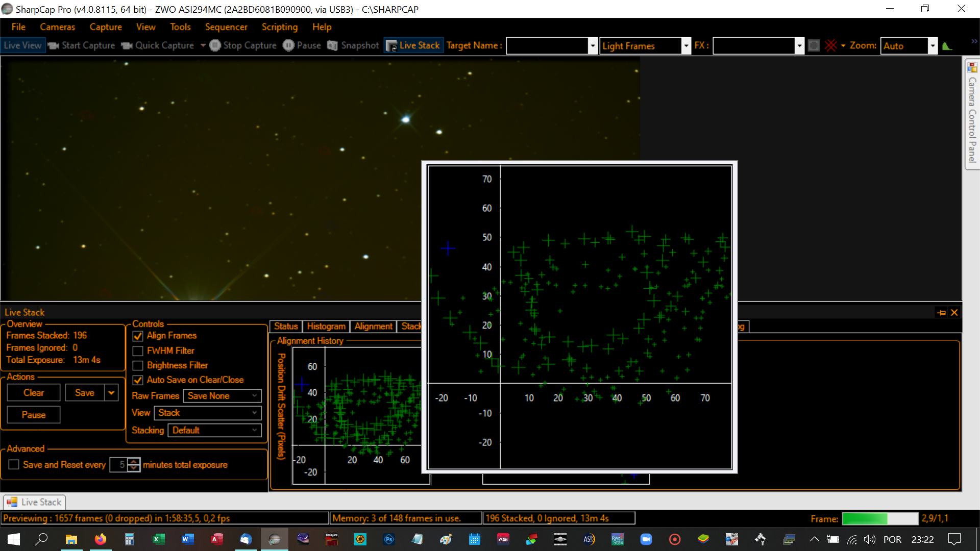Switch to the Status tab

point(286,327)
